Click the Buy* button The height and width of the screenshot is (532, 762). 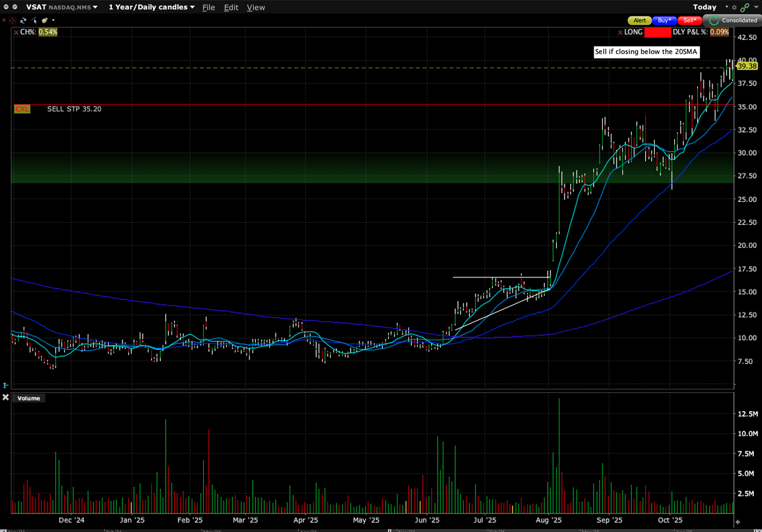664,20
